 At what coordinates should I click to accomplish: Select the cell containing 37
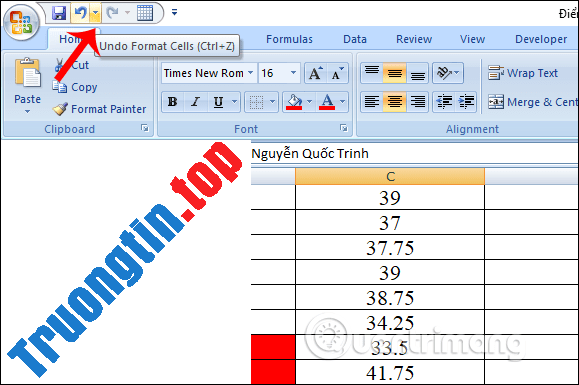point(390,222)
